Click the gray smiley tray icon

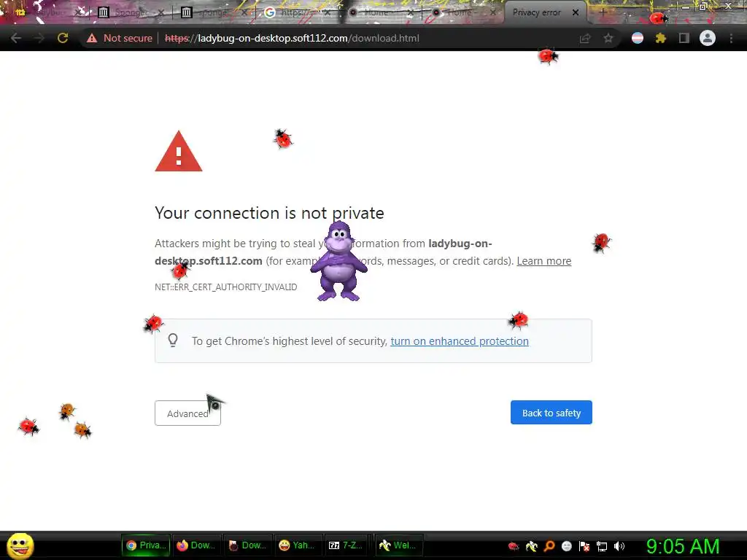567,546
